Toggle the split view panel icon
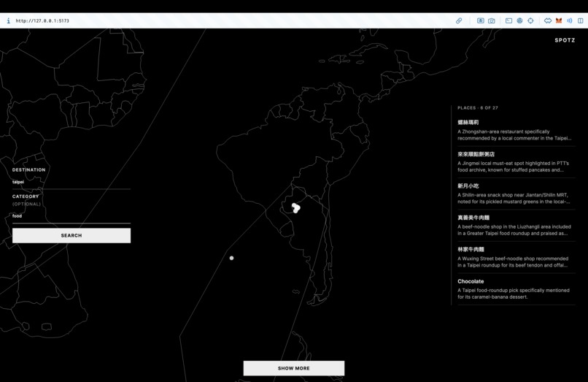Image resolution: width=588 pixels, height=382 pixels. click(580, 20)
